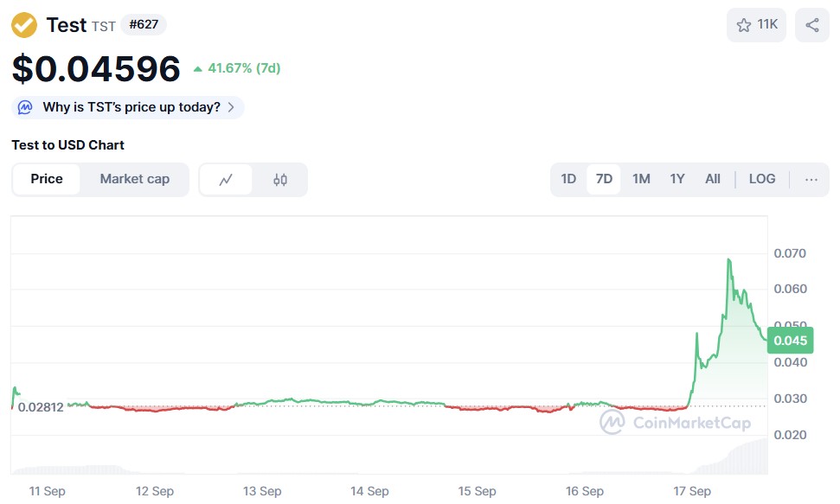The height and width of the screenshot is (504, 840).
Task: Expand the 'Why is TST's price up today?' chevron
Action: [x=230, y=107]
